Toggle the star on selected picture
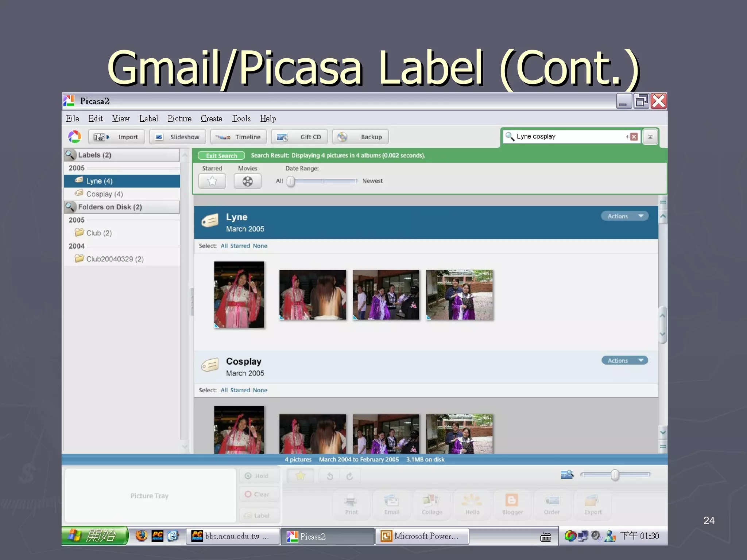The height and width of the screenshot is (560, 747). (300, 476)
